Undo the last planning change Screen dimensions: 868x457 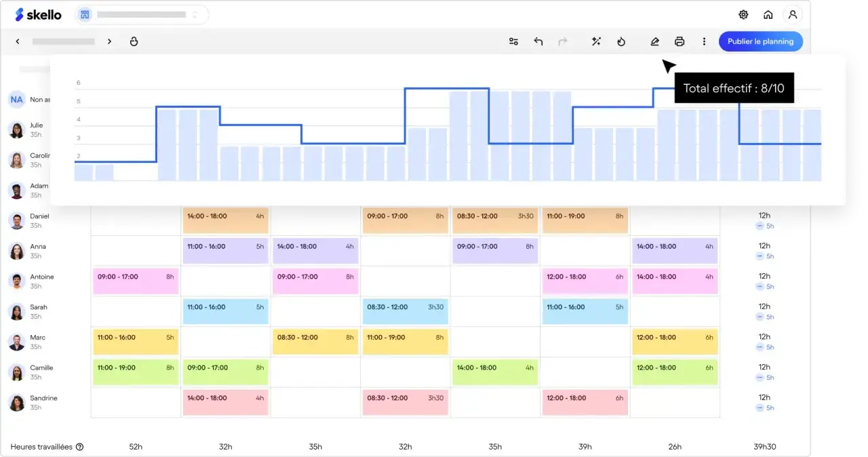point(538,41)
